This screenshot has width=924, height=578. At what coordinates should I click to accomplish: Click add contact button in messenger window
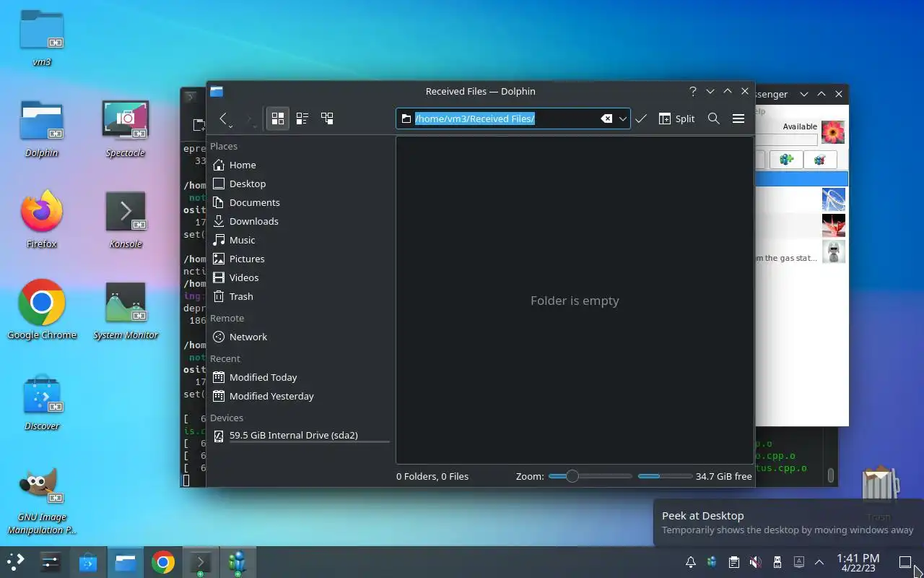point(787,160)
